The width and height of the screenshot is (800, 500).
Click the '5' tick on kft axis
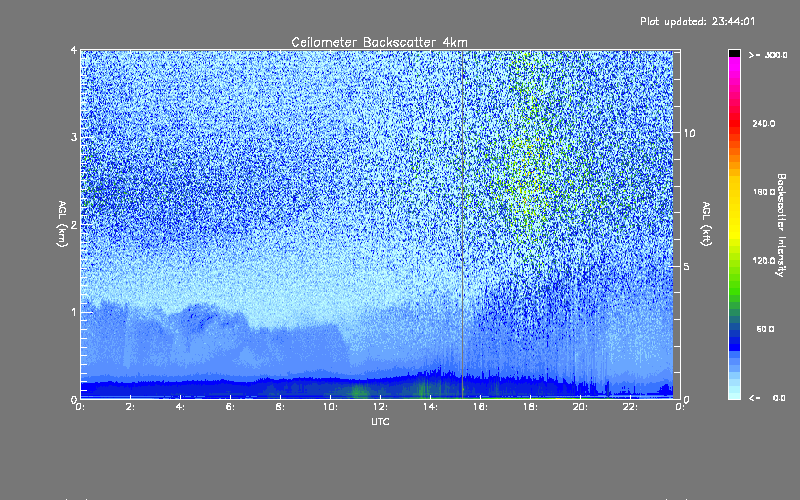point(686,267)
